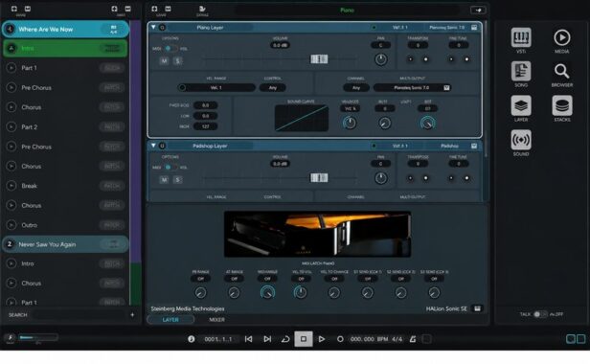The height and width of the screenshot is (364, 590).
Task: Click the Padshop Layer volume fader handle
Action: pos(319,177)
